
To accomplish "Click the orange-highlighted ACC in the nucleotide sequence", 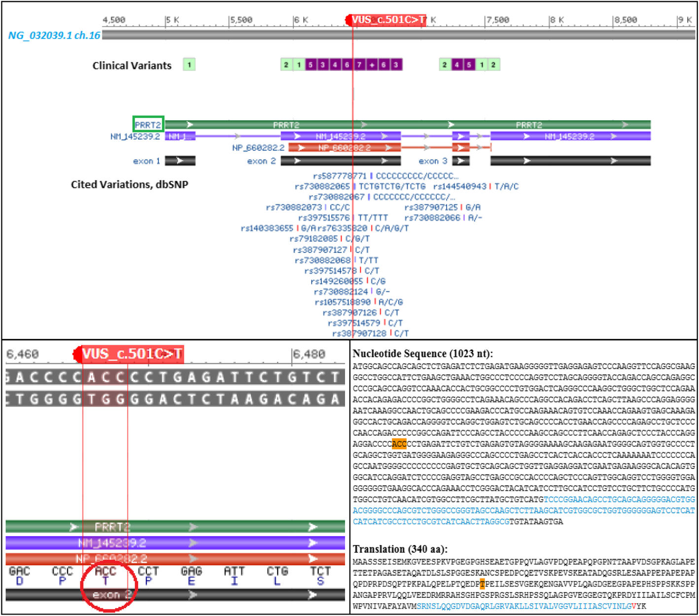I will pyautogui.click(x=399, y=444).
